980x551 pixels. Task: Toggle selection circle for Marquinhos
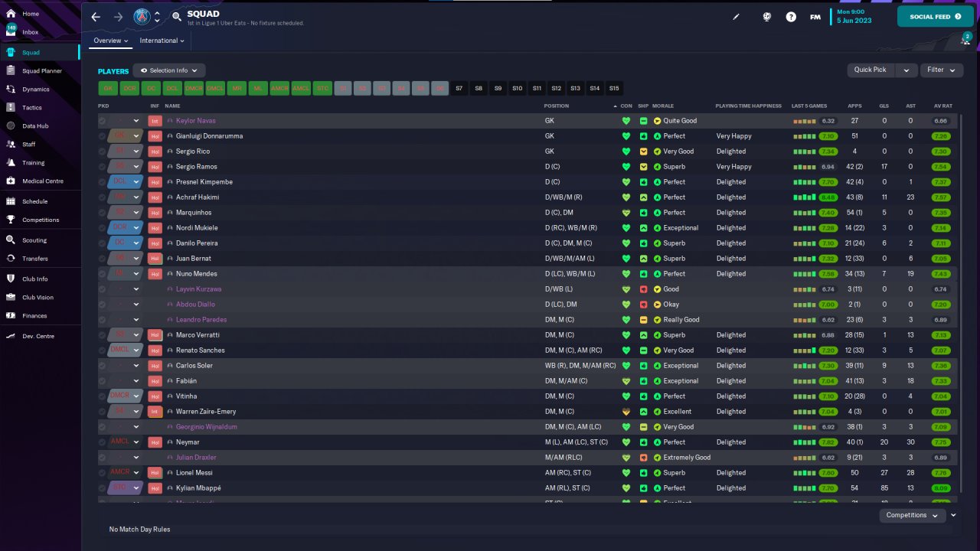pos(102,213)
